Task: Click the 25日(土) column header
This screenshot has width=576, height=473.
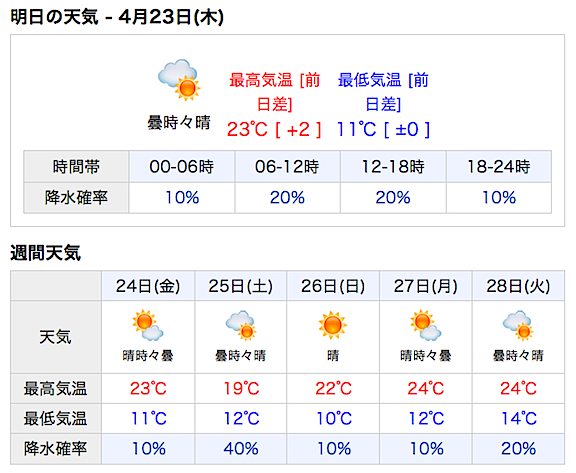Action: (241, 286)
